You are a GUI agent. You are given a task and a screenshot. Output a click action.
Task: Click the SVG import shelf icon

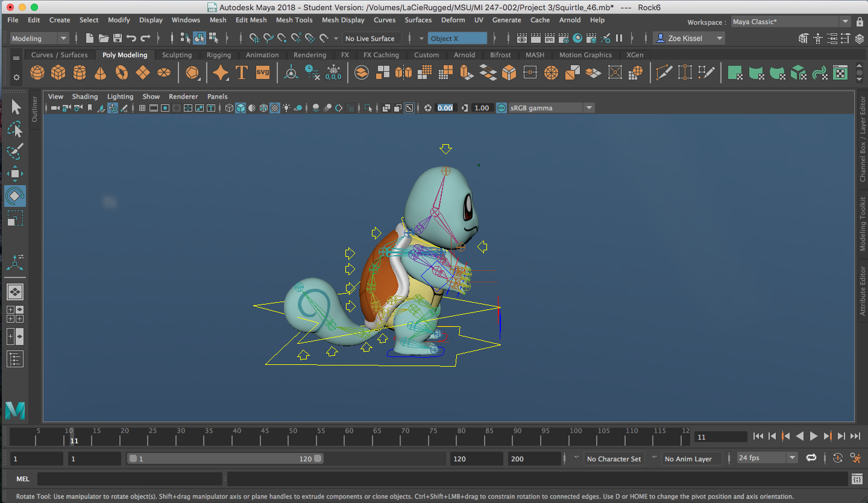tap(263, 72)
